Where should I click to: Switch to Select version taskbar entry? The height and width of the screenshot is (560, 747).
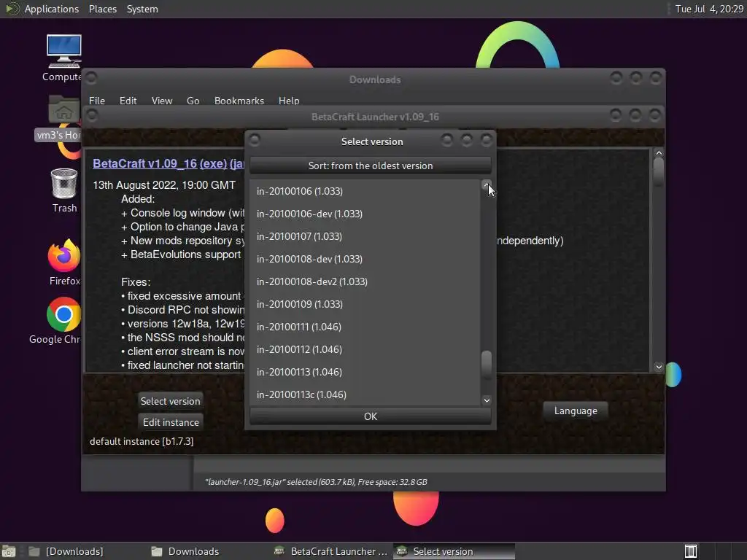(454, 551)
